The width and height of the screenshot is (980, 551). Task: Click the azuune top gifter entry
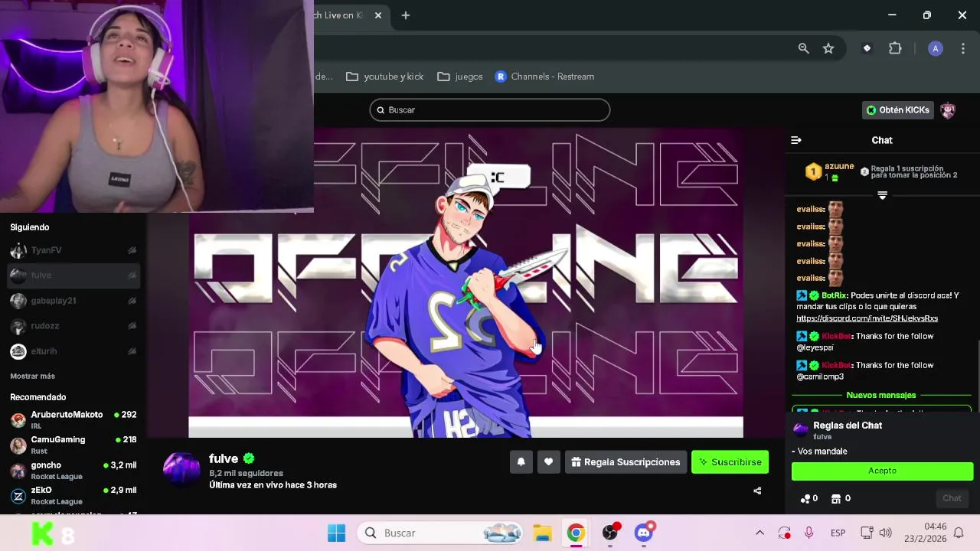coord(830,171)
